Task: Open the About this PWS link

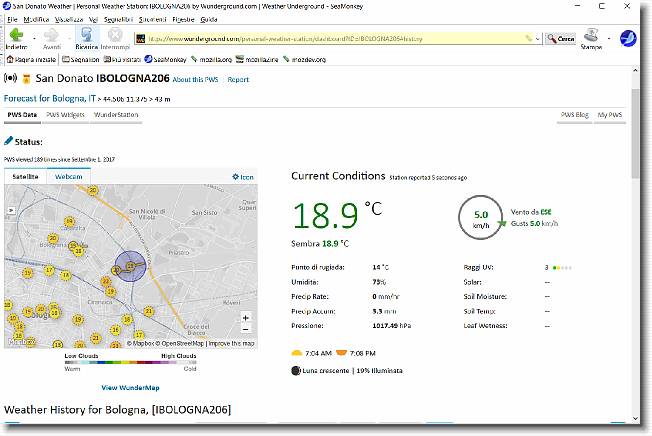Action: pos(195,79)
